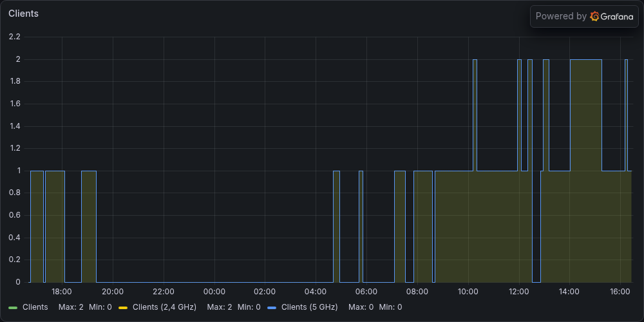This screenshot has width=644, height=322.
Task: Toggle the Clients series in legend
Action: (x=35, y=307)
